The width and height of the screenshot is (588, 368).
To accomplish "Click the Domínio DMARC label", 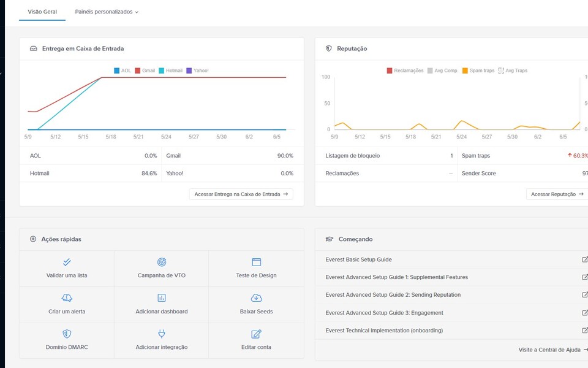I will [67, 347].
